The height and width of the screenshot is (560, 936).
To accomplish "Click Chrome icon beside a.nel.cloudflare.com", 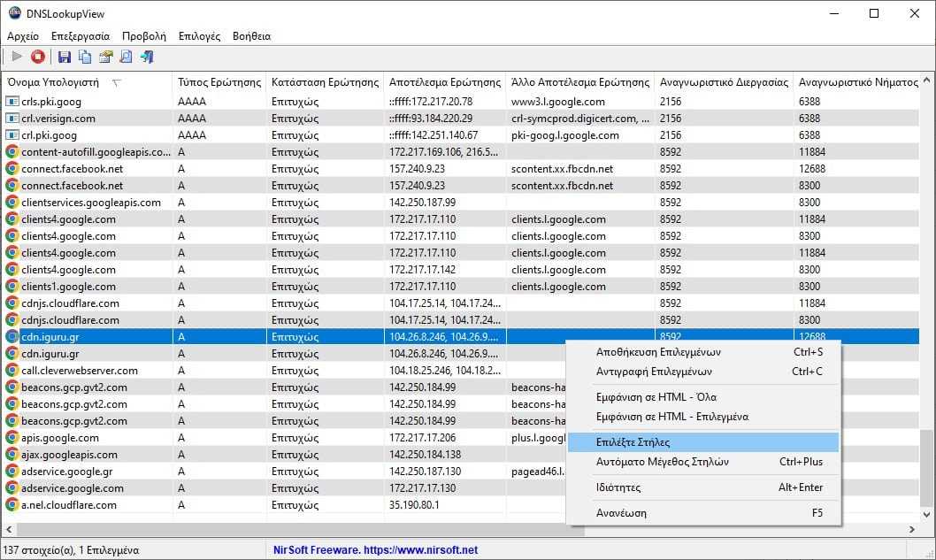I will click(12, 505).
